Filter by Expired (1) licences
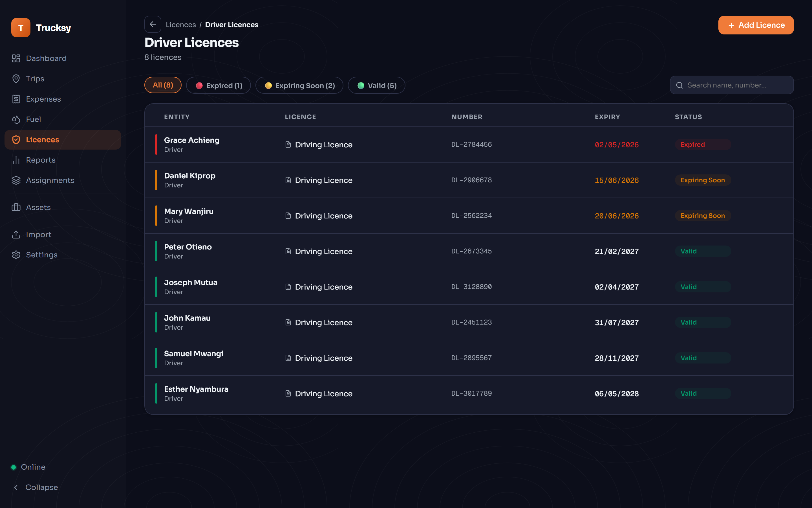This screenshot has width=812, height=508. pos(219,85)
